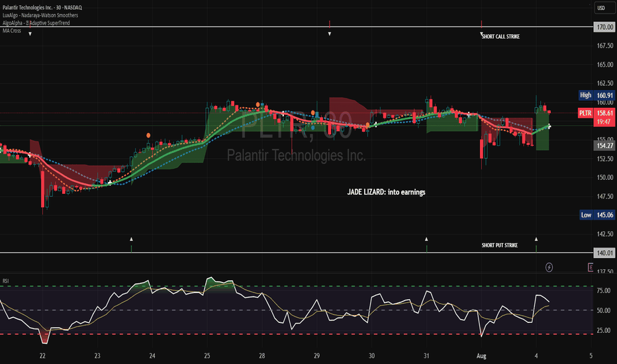
Task: Click the 25 date label on the time axis
Action: (207, 356)
